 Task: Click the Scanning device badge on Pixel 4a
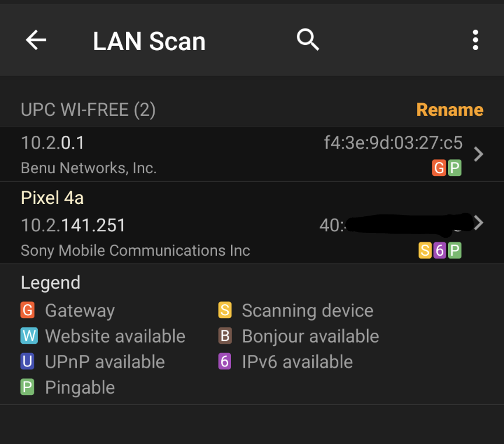(425, 250)
